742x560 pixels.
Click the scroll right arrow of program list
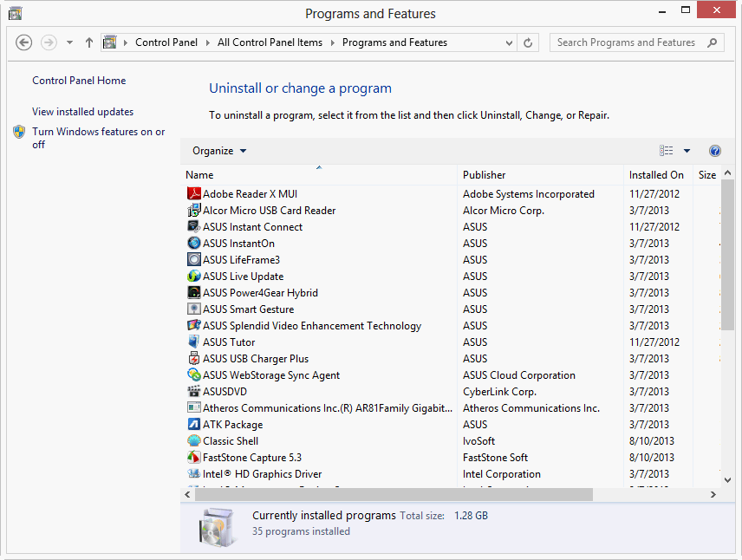[x=713, y=495]
